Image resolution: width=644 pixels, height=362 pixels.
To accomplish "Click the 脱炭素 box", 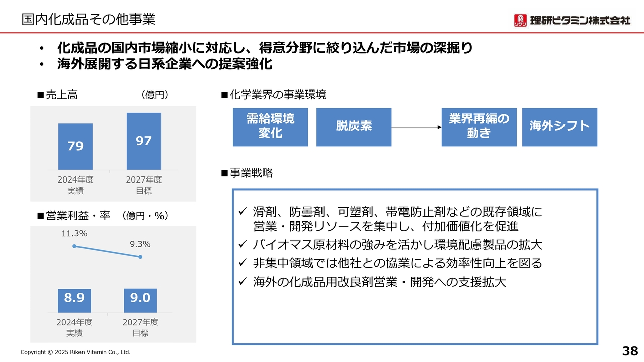I will (354, 127).
